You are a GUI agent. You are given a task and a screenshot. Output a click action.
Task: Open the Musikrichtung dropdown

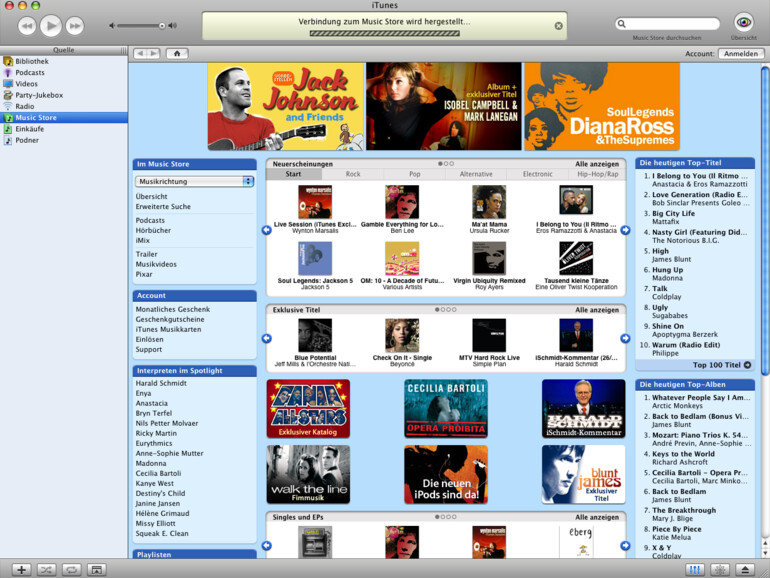pos(194,181)
